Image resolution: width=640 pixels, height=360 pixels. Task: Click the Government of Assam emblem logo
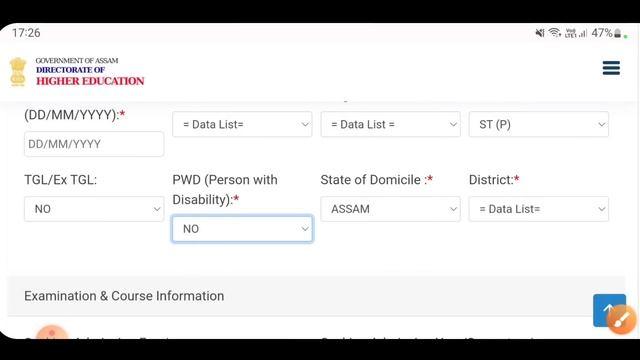pyautogui.click(x=18, y=72)
